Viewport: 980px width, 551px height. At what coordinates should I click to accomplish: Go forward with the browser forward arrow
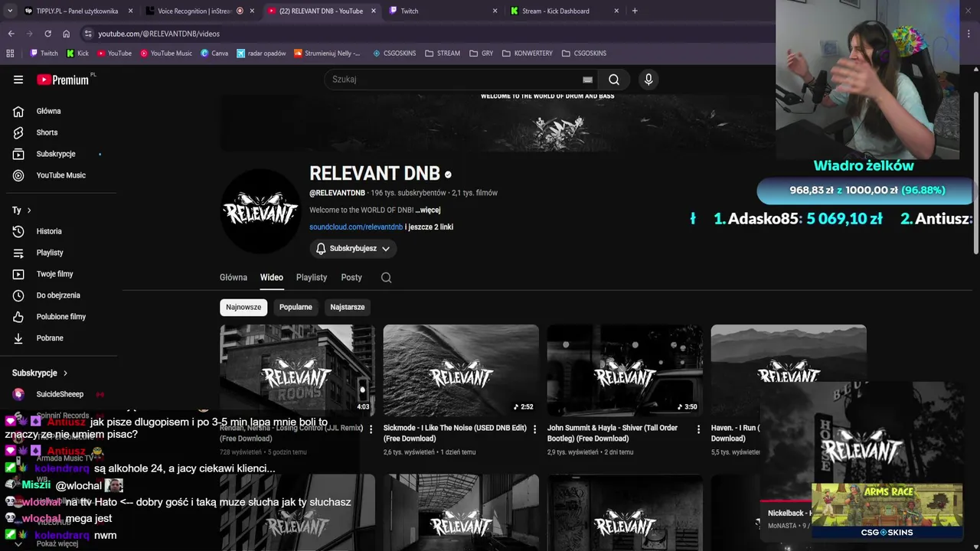point(29,34)
